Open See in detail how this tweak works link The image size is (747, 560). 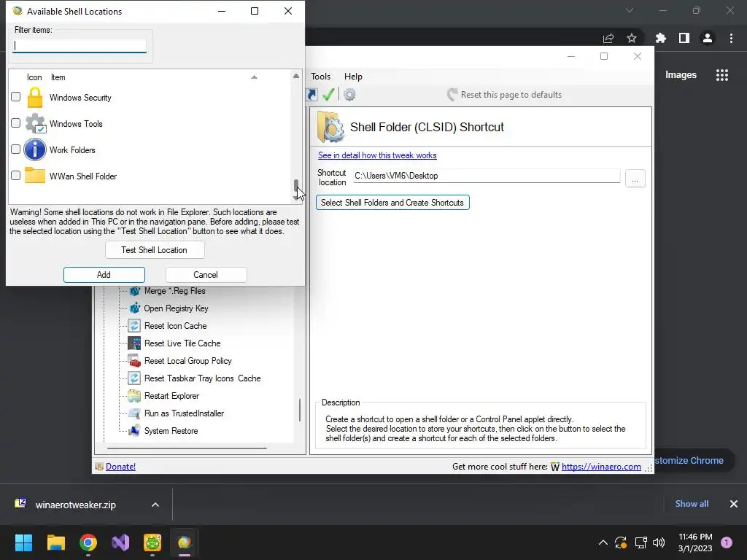(377, 155)
